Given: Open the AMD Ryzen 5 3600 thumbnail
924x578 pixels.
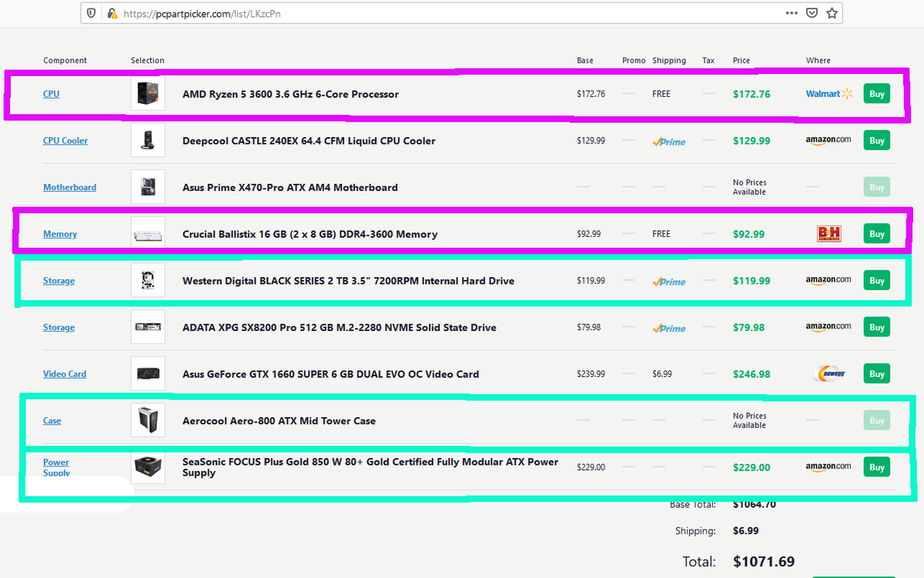Looking at the screenshot, I should tap(148, 94).
